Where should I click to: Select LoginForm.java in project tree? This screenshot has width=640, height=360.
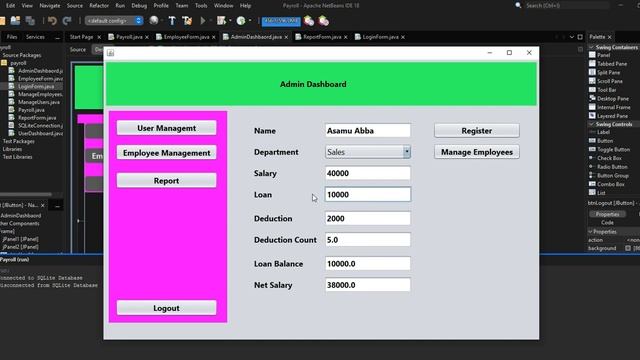tap(36, 86)
